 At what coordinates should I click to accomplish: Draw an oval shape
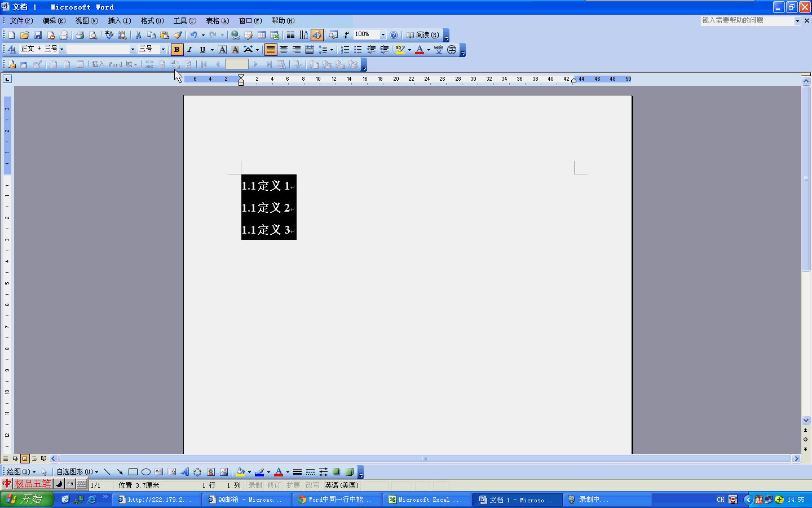[146, 472]
